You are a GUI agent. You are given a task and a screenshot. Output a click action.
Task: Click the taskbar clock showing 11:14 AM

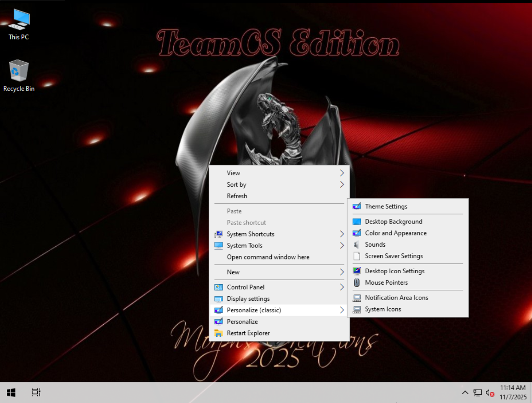tap(513, 392)
